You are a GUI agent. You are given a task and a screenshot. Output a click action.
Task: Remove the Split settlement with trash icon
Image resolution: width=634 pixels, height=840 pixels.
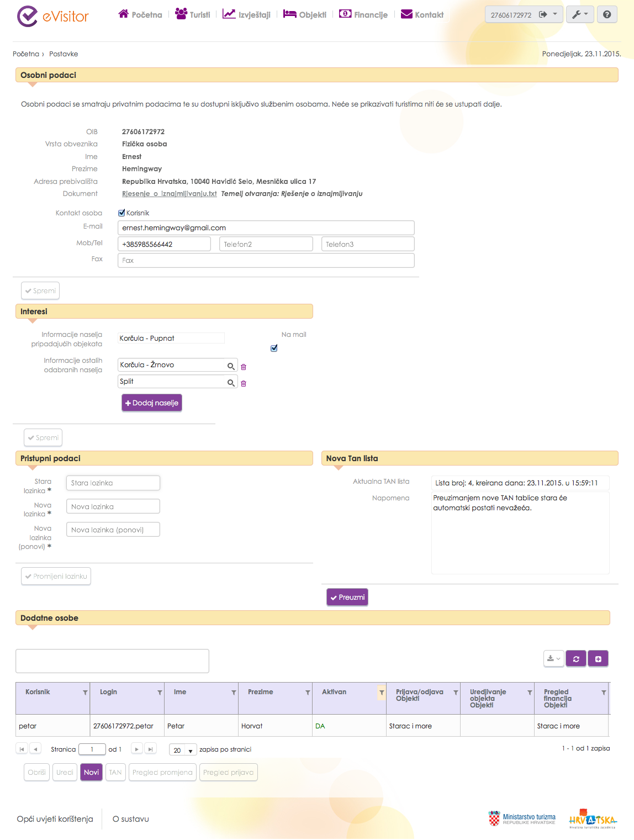click(244, 383)
